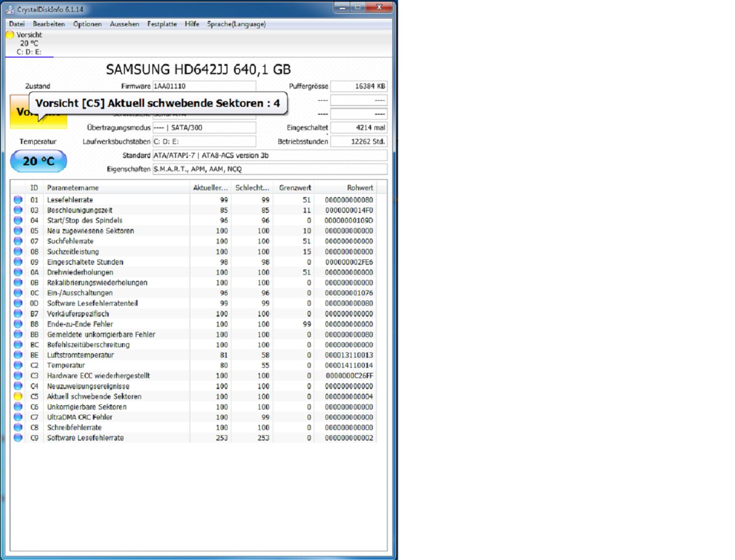Click parameter name Aktuell schwebende Sektoren
Screen dimensions: 735x560
click(94, 396)
